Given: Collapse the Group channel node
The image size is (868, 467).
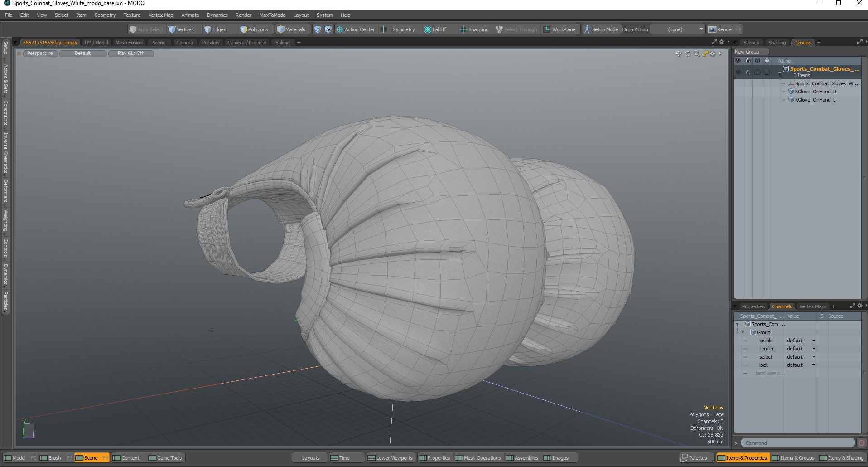Looking at the screenshot, I should (743, 332).
